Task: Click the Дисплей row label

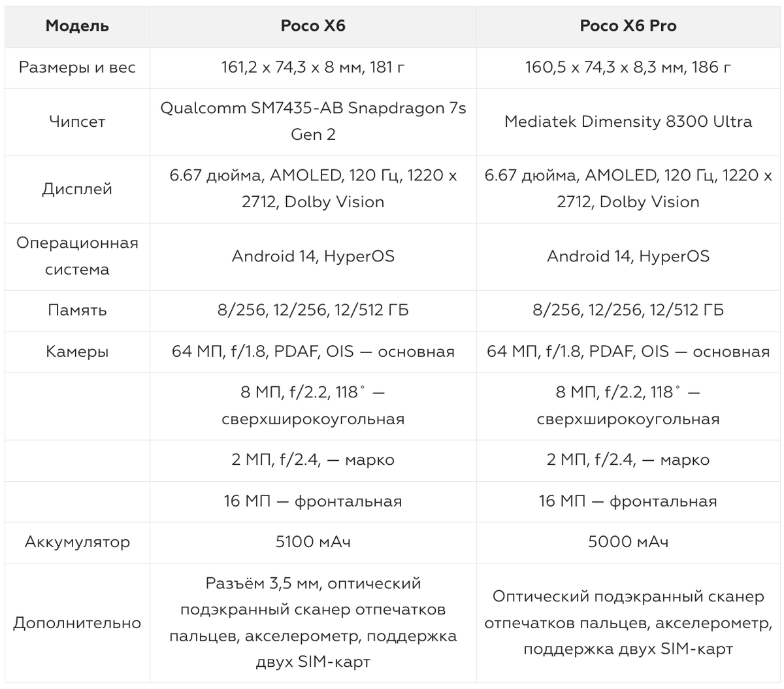Action: pyautogui.click(x=77, y=189)
